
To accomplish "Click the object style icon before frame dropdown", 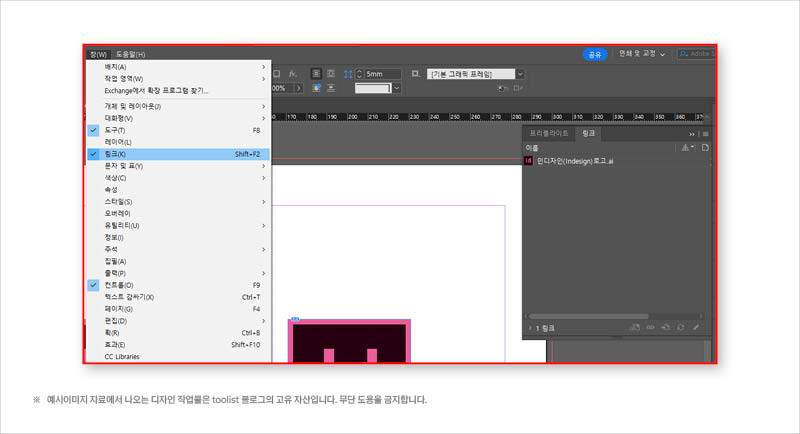I will click(416, 74).
